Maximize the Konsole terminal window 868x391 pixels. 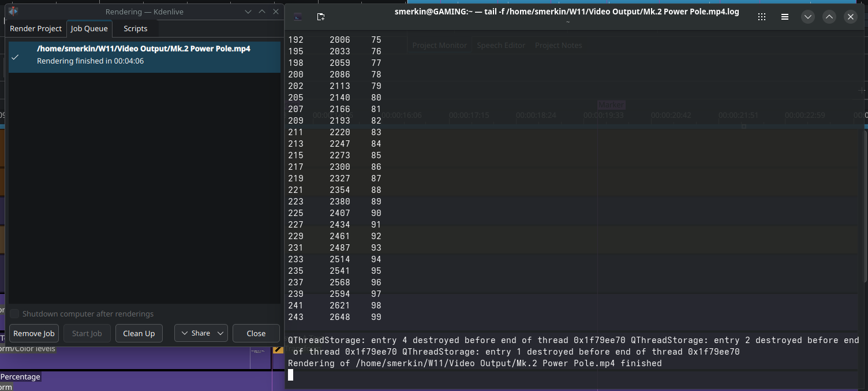pos(829,17)
